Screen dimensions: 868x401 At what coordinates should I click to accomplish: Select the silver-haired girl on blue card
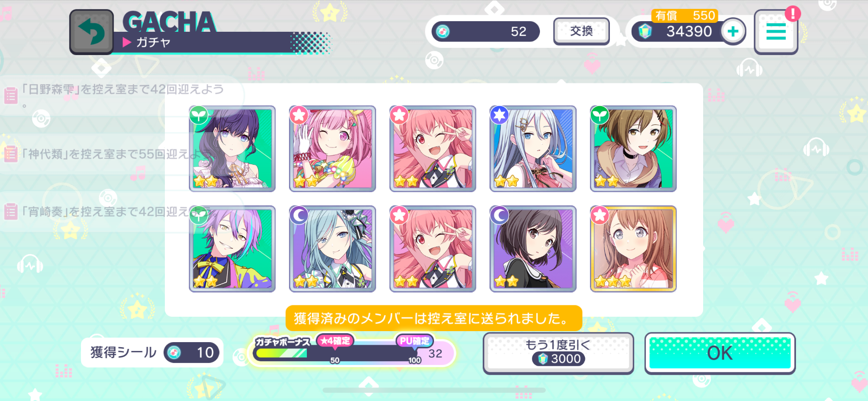tap(533, 149)
